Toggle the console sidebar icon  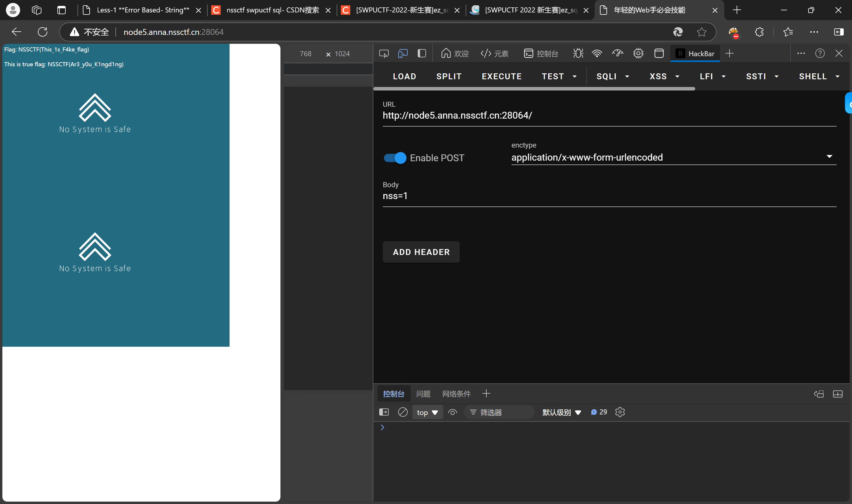pyautogui.click(x=384, y=412)
